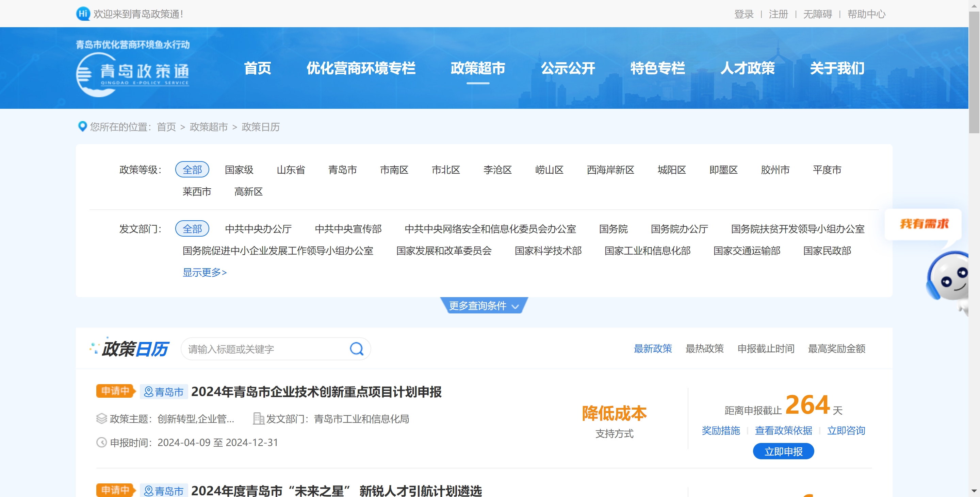Image resolution: width=980 pixels, height=497 pixels.
Task: Click the 登录 link
Action: coord(744,14)
